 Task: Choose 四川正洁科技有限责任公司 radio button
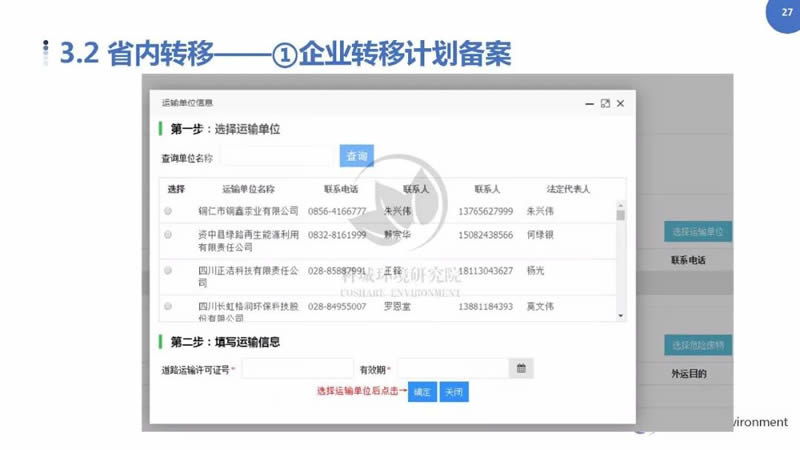point(168,271)
